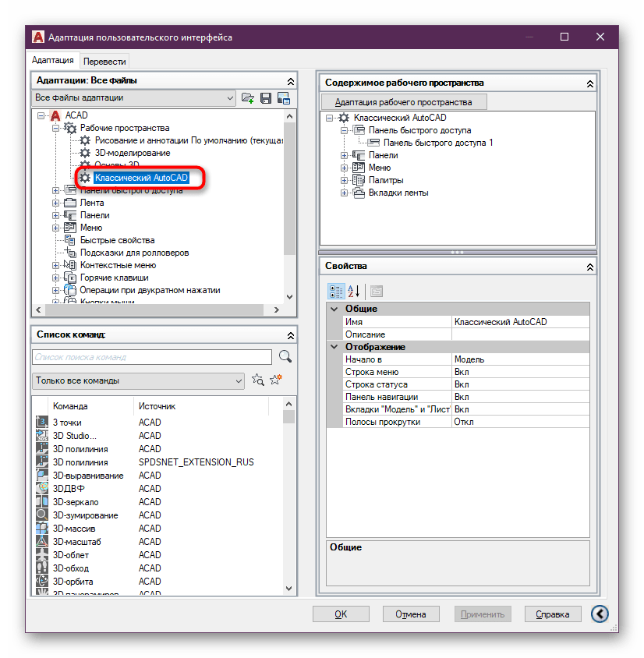
Task: Select the 3D Studio command icon
Action: pyautogui.click(x=42, y=435)
